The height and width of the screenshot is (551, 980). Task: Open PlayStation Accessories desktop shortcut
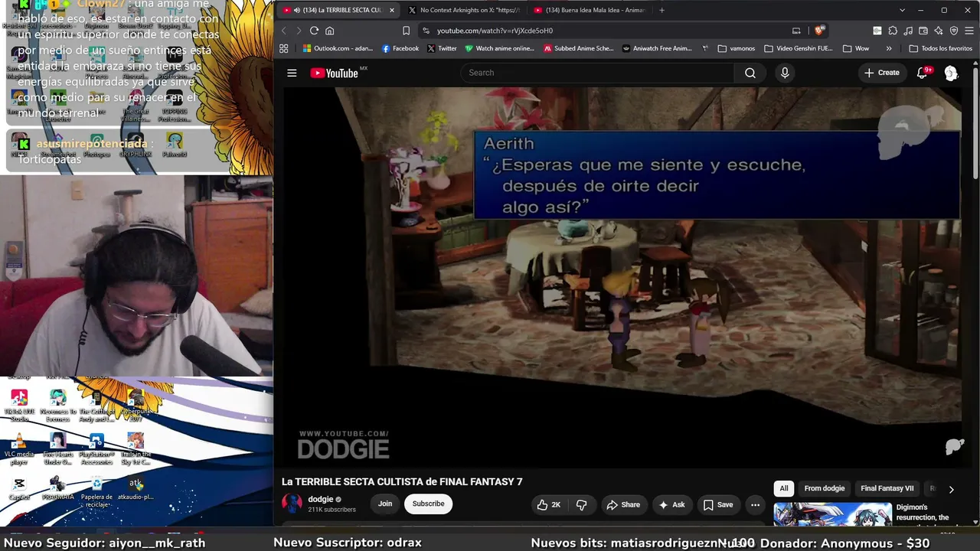96,448
